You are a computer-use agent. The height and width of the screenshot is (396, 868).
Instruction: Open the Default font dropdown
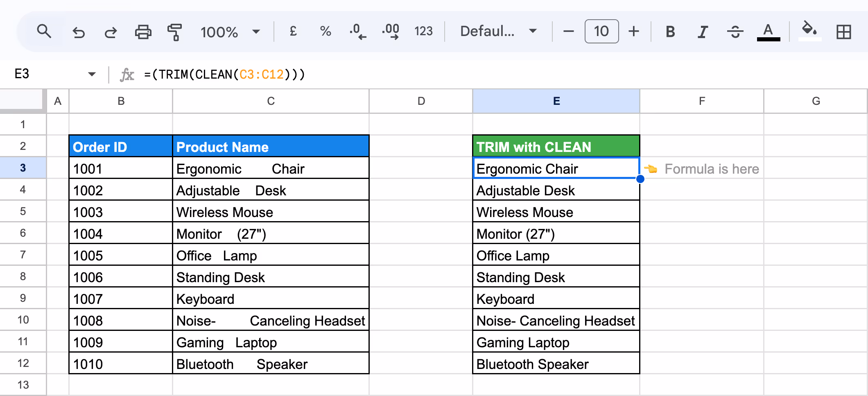click(498, 31)
